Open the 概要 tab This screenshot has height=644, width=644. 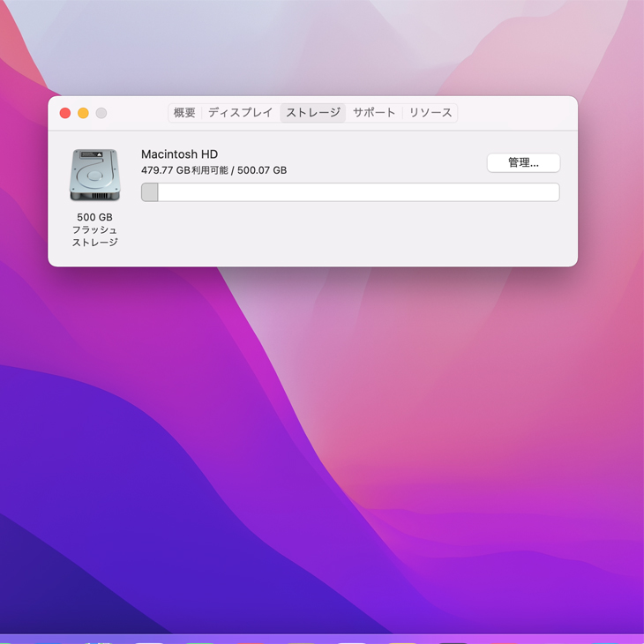coord(184,113)
